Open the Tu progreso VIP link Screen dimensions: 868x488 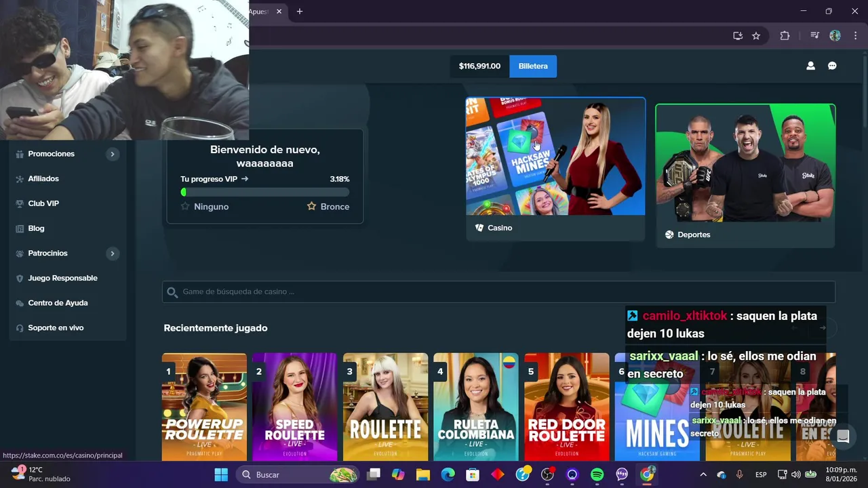coord(214,179)
